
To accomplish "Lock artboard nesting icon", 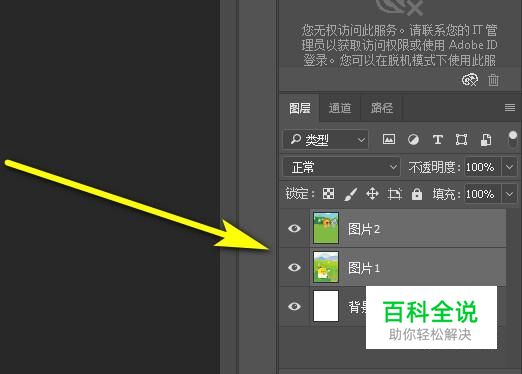I will 395,194.
